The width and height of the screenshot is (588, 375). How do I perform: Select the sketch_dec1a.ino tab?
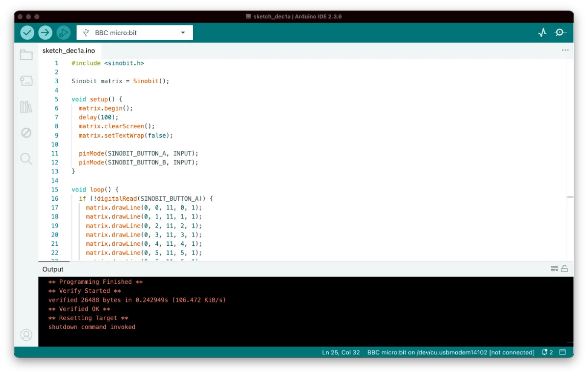[69, 51]
